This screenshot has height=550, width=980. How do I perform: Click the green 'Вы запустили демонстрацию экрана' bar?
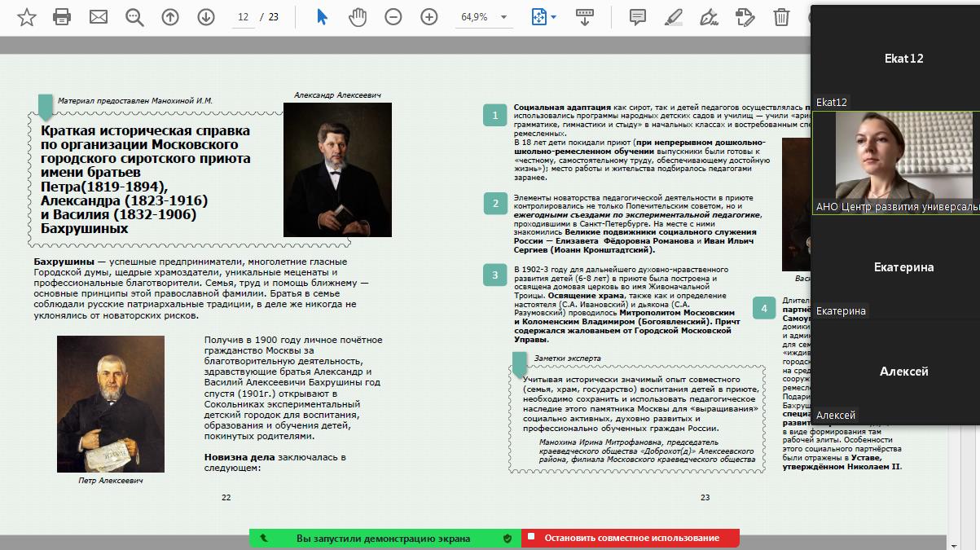coord(385,538)
